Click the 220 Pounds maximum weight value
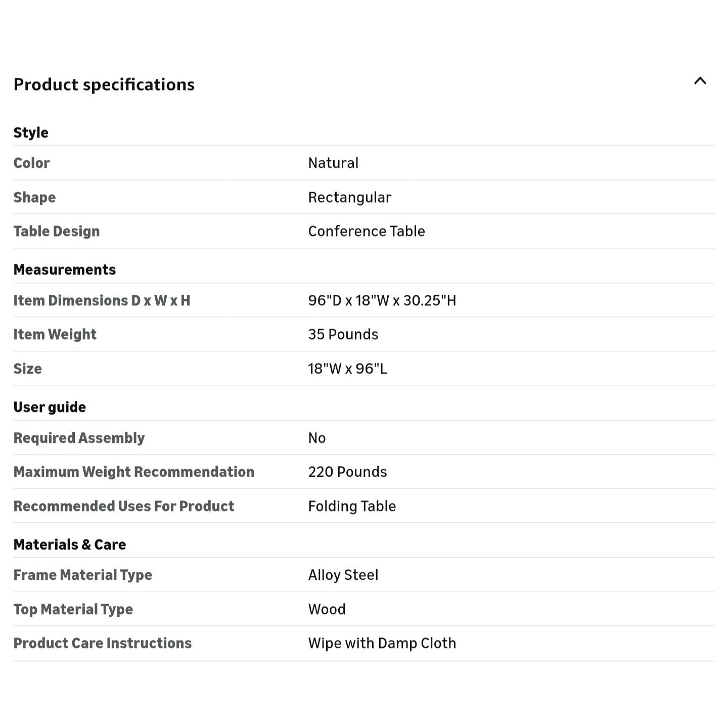The height and width of the screenshot is (728, 728). (x=347, y=472)
